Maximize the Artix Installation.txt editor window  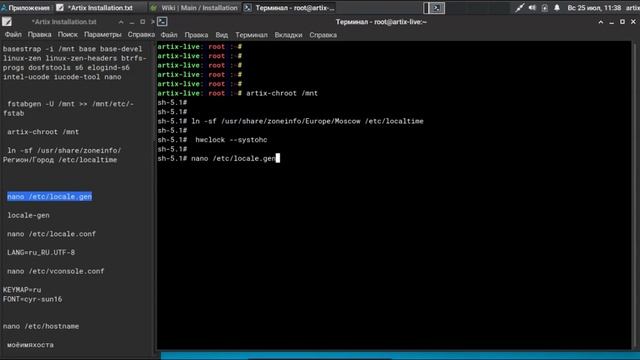[142, 22]
